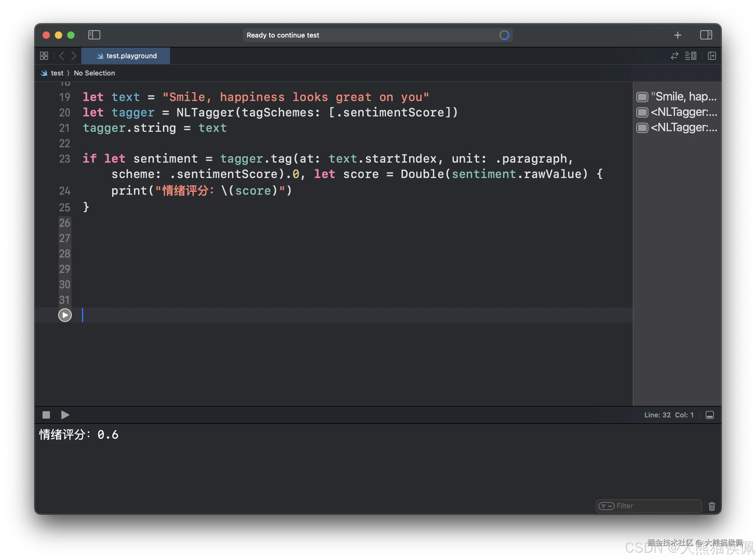Viewport: 756px width, 560px height.
Task: Show result for the tagger.string line
Action: point(642,128)
